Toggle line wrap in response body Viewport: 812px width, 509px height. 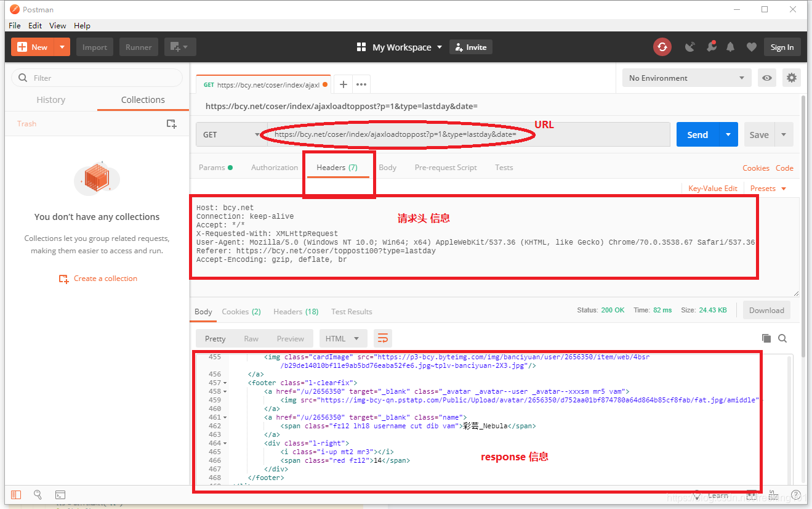383,338
